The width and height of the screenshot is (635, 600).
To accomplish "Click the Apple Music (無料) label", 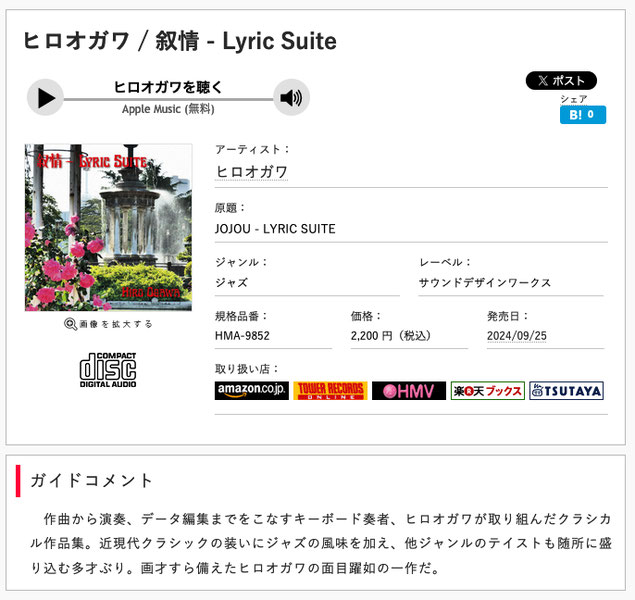I will [168, 109].
